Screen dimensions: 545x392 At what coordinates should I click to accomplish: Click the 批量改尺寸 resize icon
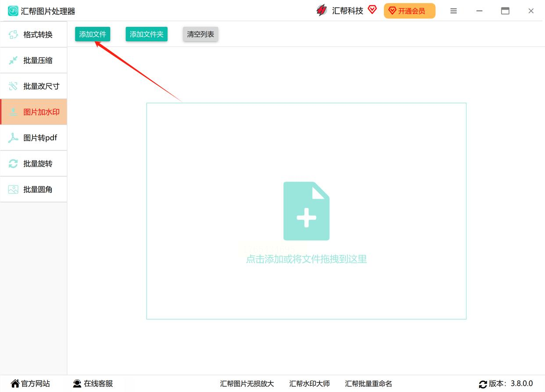(14, 86)
